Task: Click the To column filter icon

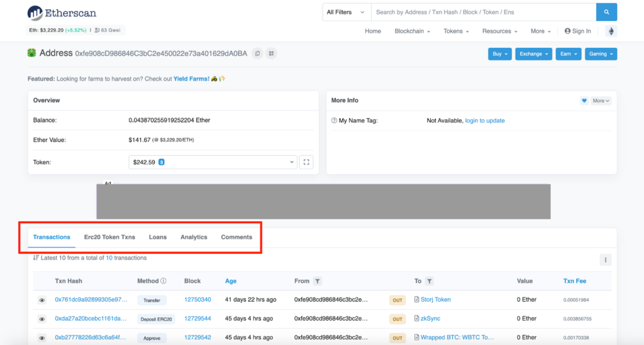Action: pyautogui.click(x=429, y=281)
